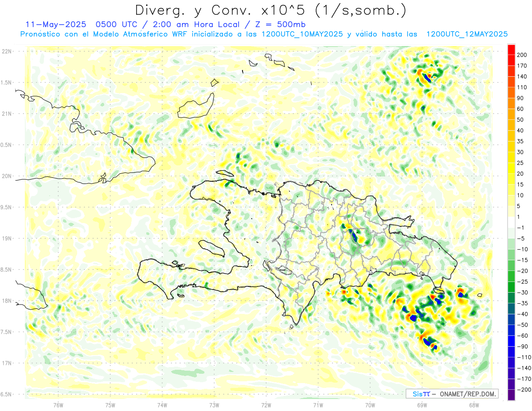Click the '73W' longitude label
This screenshot has width=532, height=411.
coord(214,405)
